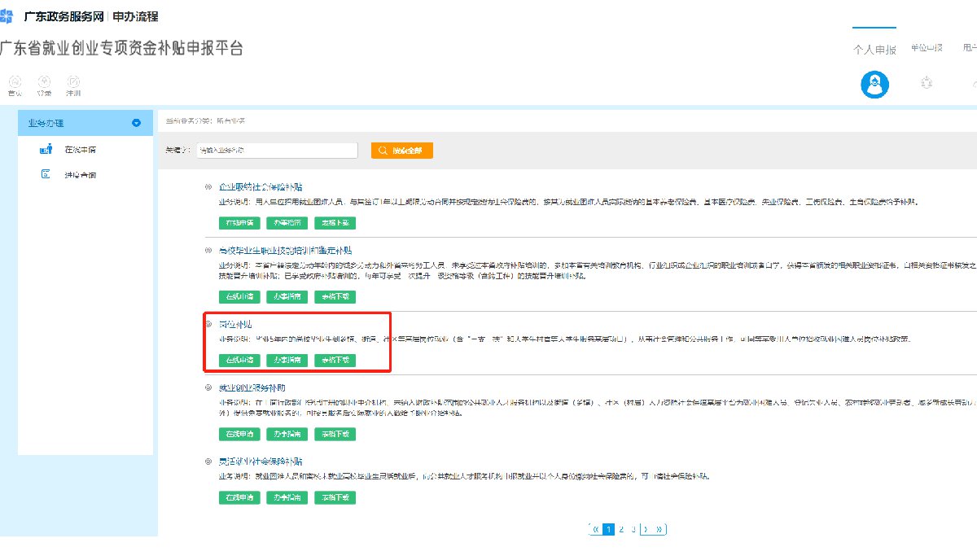This screenshot has width=977, height=560.
Task: Click the 登录 login icon
Action: (x=44, y=81)
